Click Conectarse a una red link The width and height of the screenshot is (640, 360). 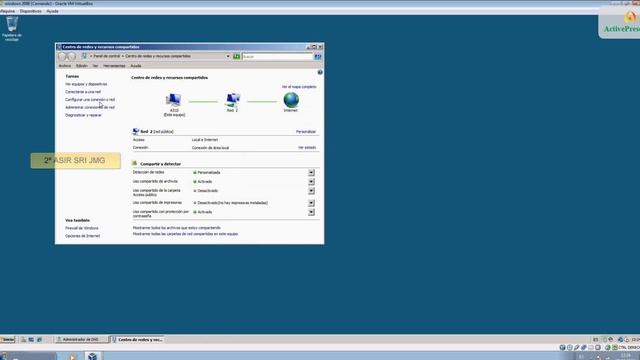click(83, 92)
